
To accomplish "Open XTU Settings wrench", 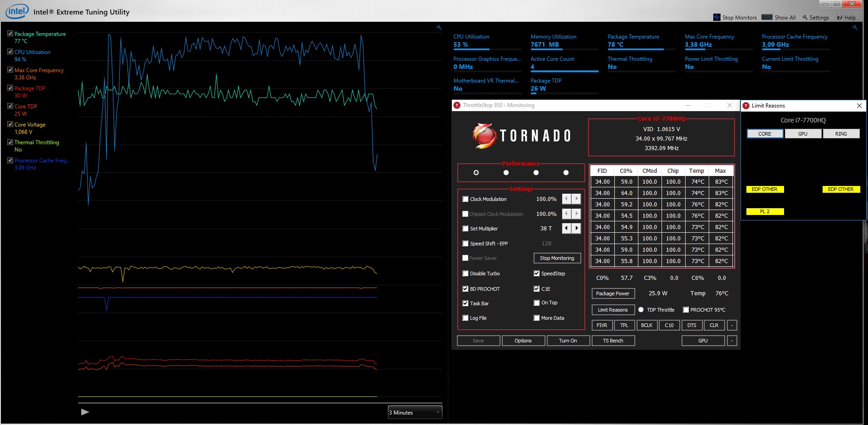I will click(x=815, y=17).
